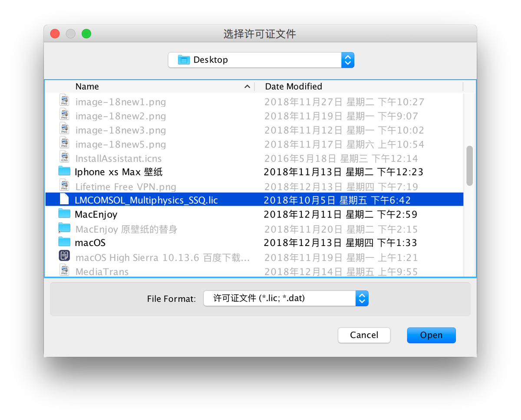The image size is (521, 420).
Task: Click the MacEnjoy folder icon
Action: point(64,213)
